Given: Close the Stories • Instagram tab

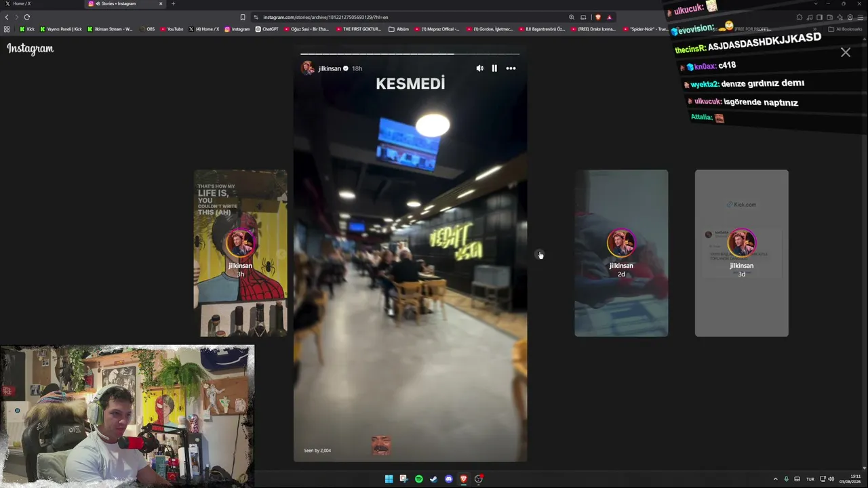Looking at the screenshot, I should tap(161, 3).
